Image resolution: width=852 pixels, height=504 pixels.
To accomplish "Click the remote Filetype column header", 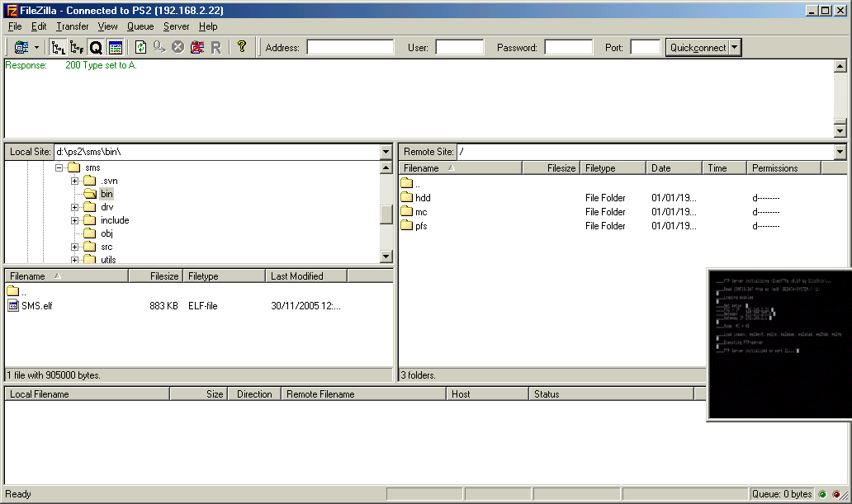I will click(613, 168).
